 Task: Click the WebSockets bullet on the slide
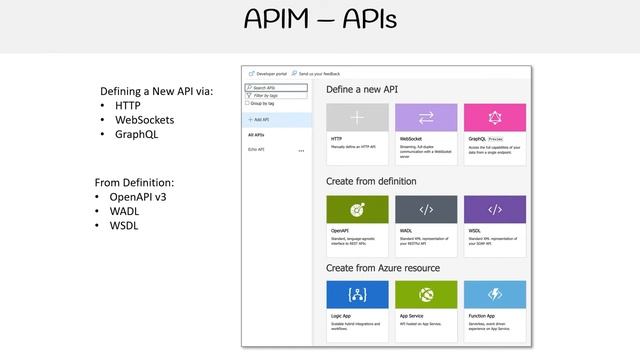point(144,120)
